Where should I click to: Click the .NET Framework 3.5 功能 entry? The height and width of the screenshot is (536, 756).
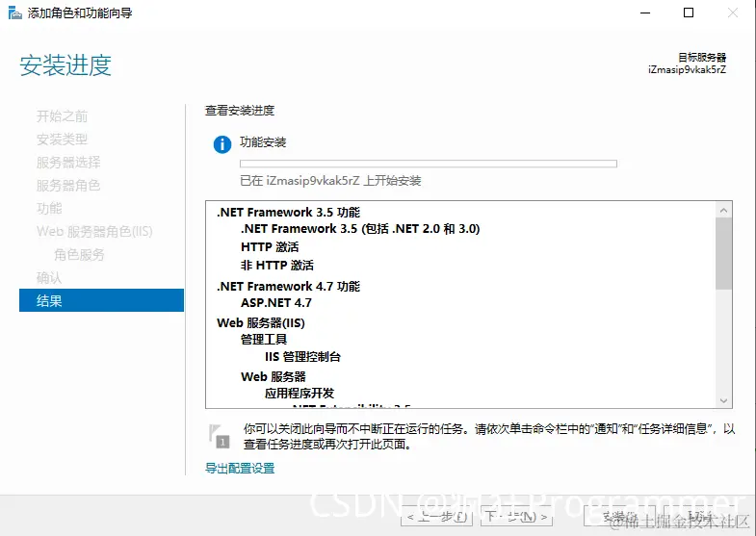(288, 213)
